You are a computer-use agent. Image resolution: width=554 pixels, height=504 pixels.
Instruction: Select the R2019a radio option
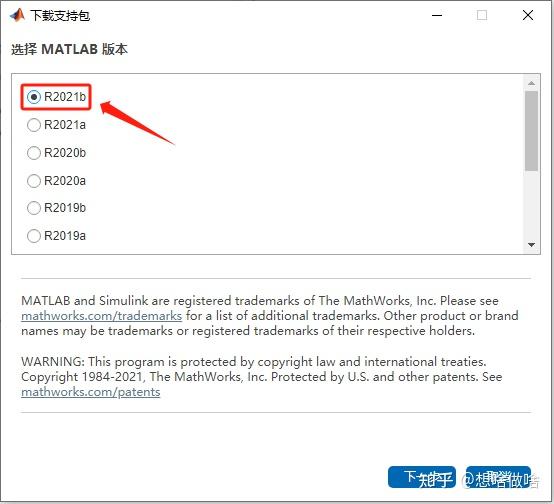[57, 236]
